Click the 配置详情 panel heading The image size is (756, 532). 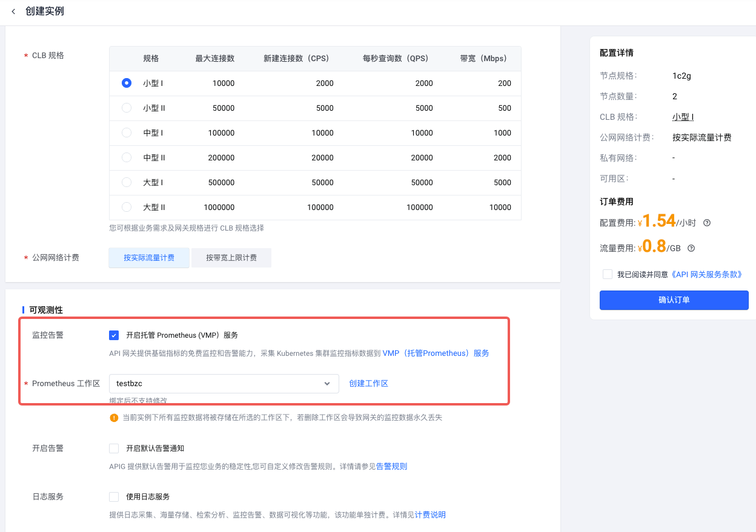click(617, 53)
